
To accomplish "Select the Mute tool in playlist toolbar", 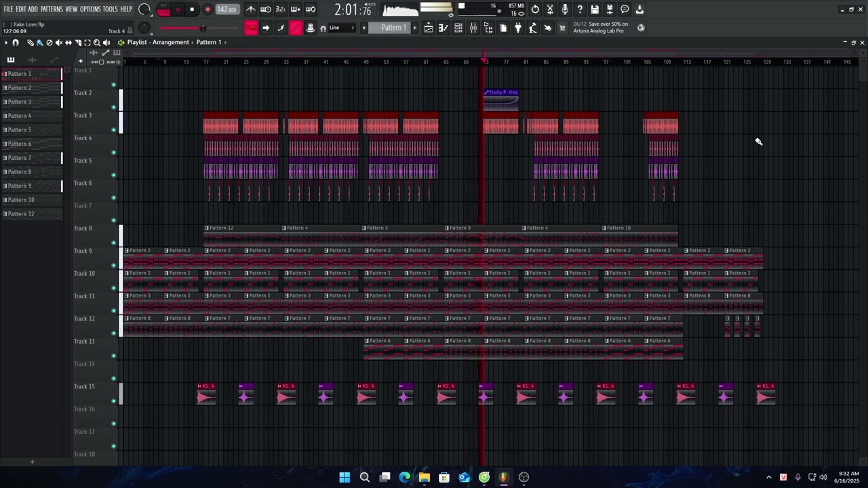I will click(58, 43).
